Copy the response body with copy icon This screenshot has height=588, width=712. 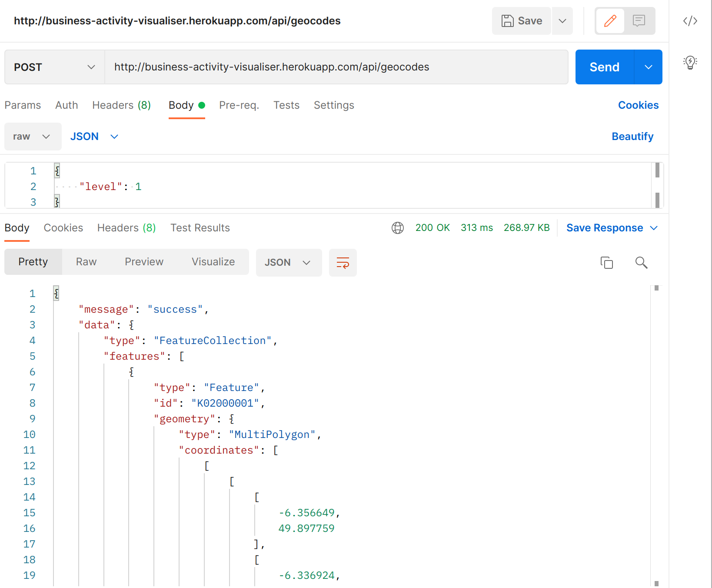[x=606, y=263]
